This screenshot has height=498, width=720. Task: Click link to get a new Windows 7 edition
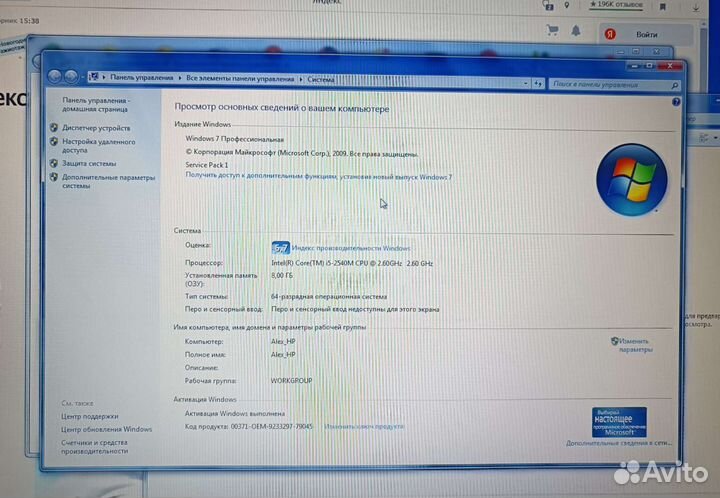click(318, 176)
